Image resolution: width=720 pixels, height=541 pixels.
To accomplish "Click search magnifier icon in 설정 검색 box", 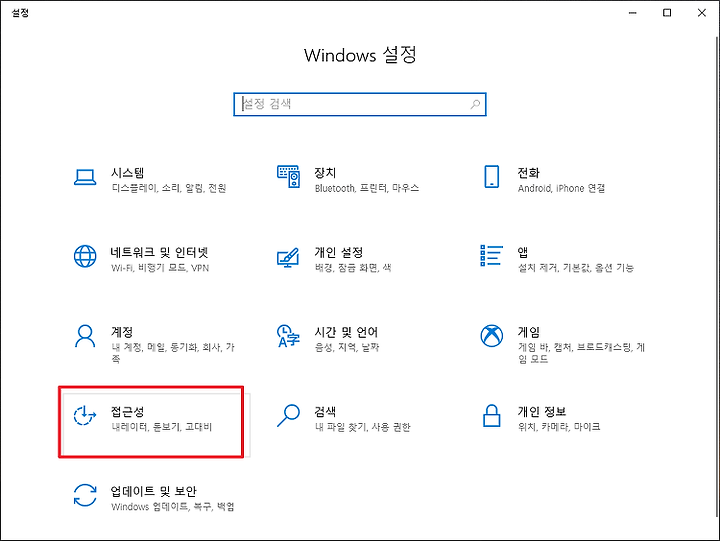I will click(475, 104).
